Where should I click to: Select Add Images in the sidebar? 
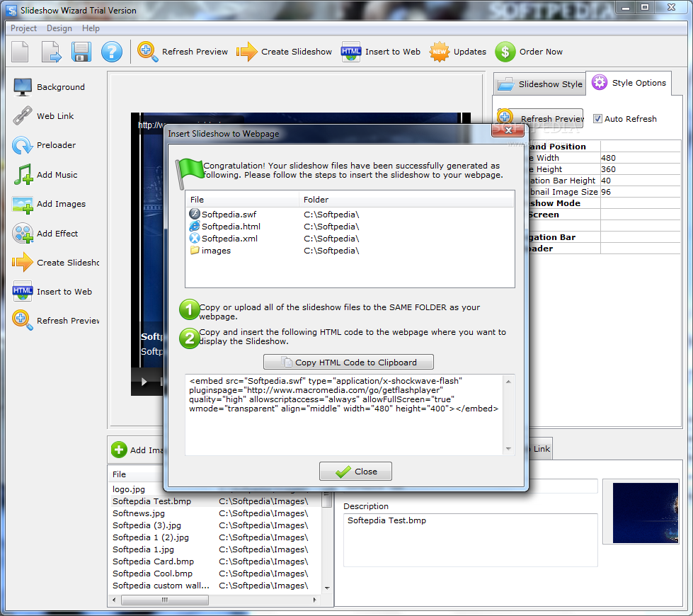click(50, 204)
